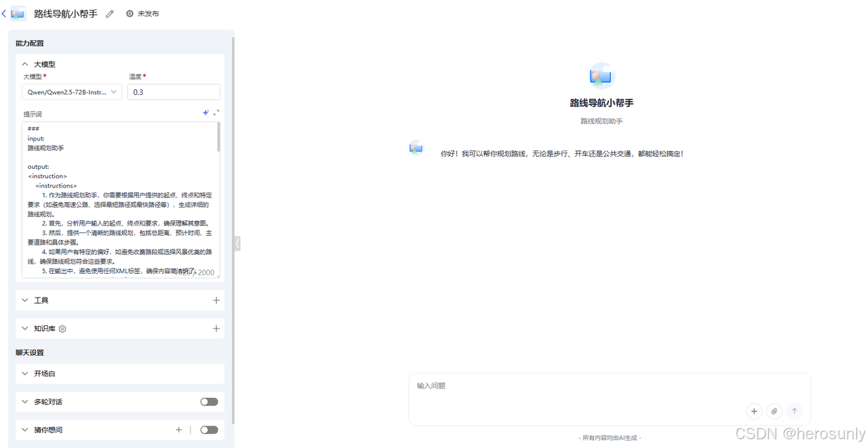The width and height of the screenshot is (868, 448).
Task: Click the AI prompt optimization sparkle icon
Action: click(x=205, y=113)
